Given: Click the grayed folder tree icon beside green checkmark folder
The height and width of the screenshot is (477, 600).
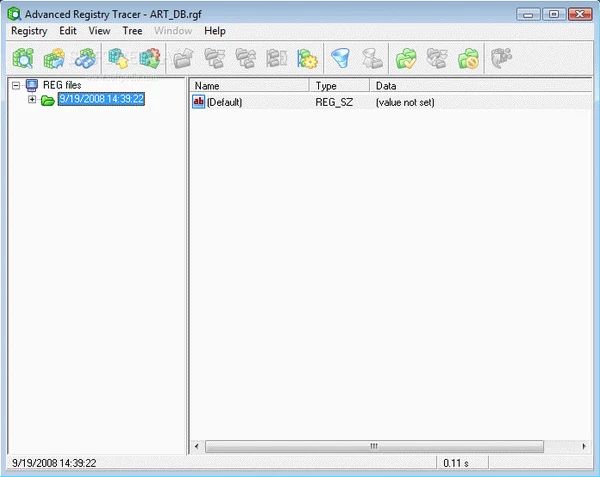Looking at the screenshot, I should coord(437,59).
